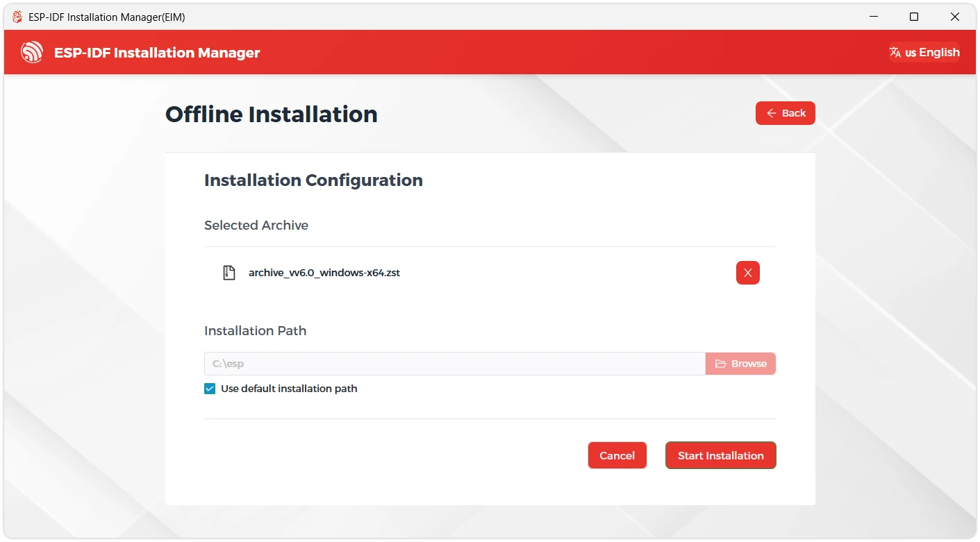Click the archive_vv6.0_windows-x64.zst file name

[324, 273]
